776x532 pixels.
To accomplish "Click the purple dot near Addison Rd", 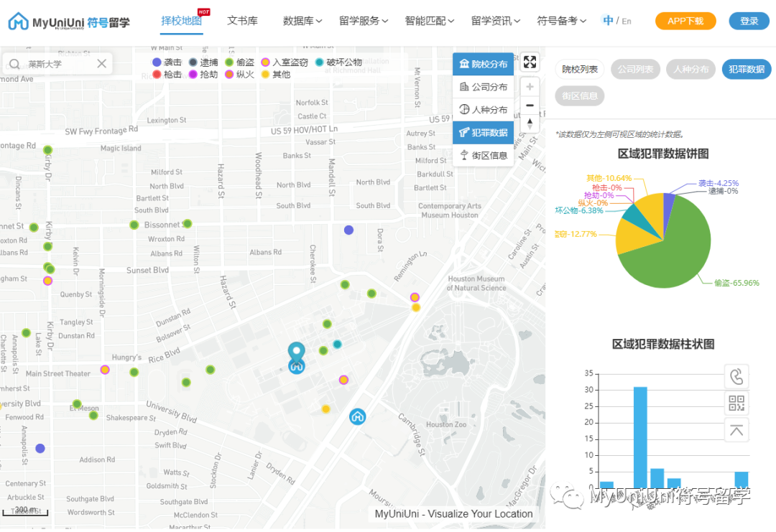I will [x=40, y=449].
